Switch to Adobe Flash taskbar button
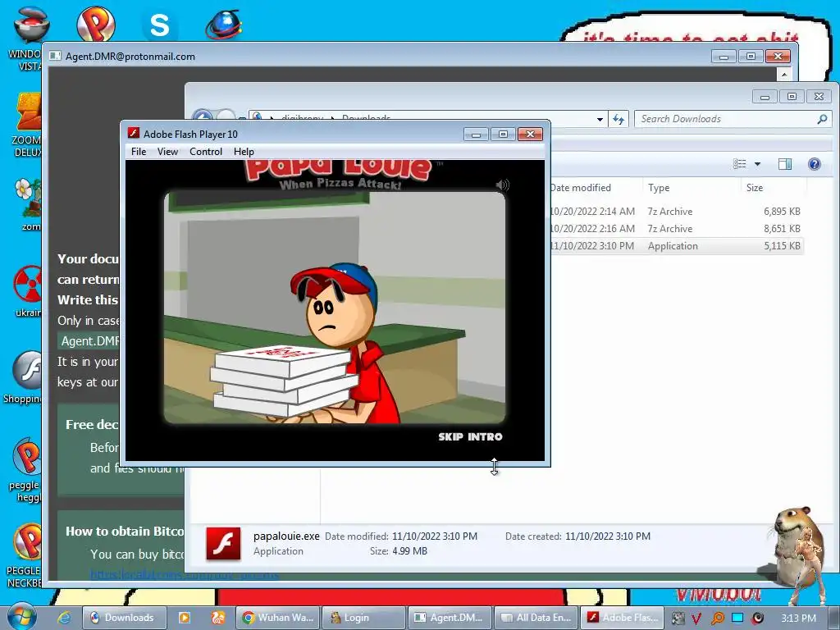 coord(622,618)
